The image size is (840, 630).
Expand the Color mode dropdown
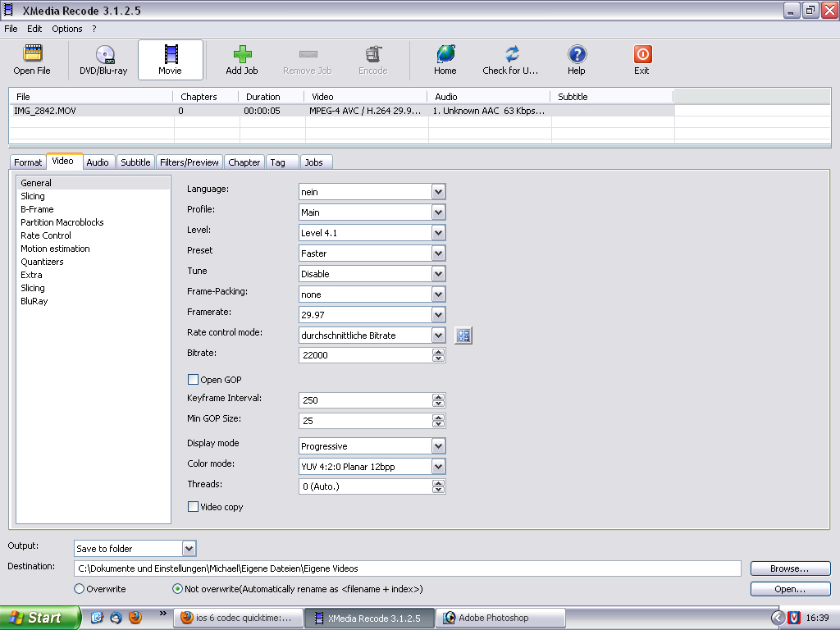[439, 467]
